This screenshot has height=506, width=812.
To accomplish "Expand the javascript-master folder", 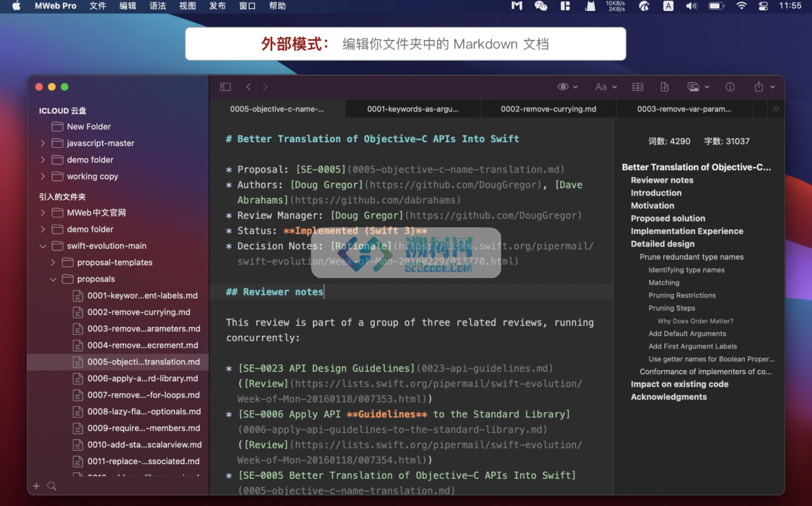I will point(43,143).
